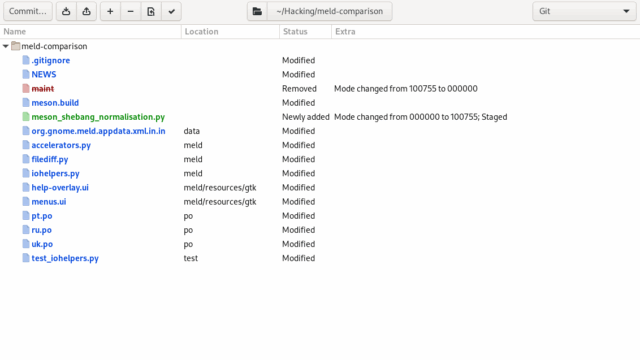This screenshot has width=640, height=360.
Task: Click the 'Newly added' status text
Action: click(x=306, y=117)
